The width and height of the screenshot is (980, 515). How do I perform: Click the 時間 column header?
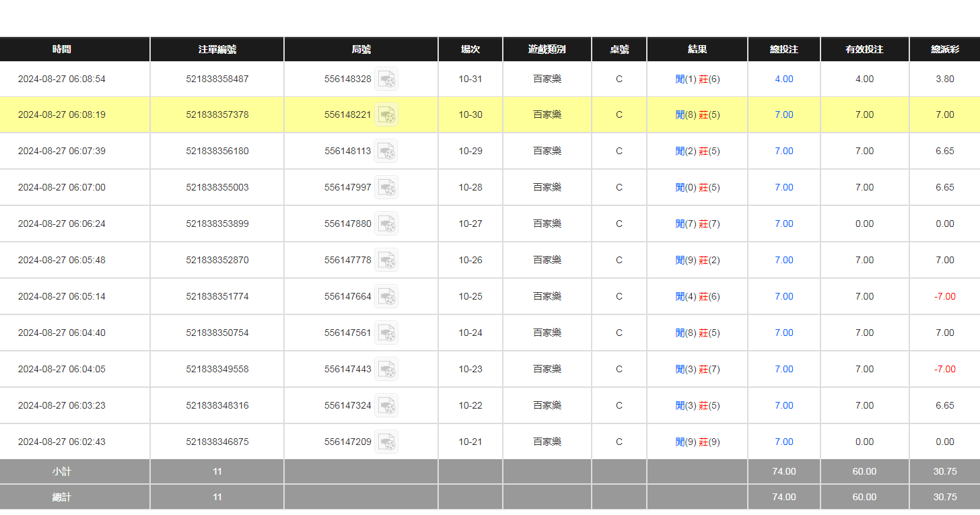tap(61, 49)
